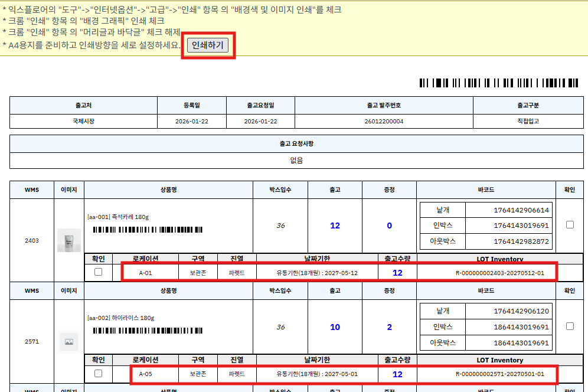Screen dimensions: 588x392
Task: Open the 즉석카레 180g product image
Action: (69, 240)
